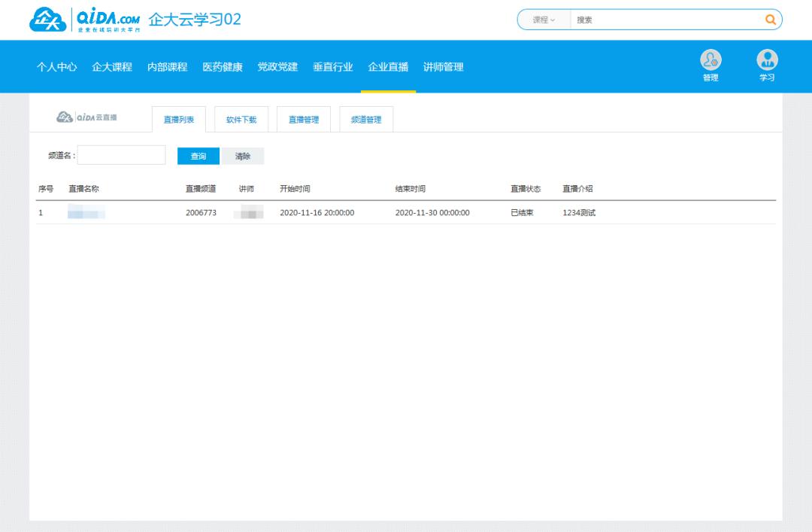Open 党政党建 in the navigation bar

point(277,67)
